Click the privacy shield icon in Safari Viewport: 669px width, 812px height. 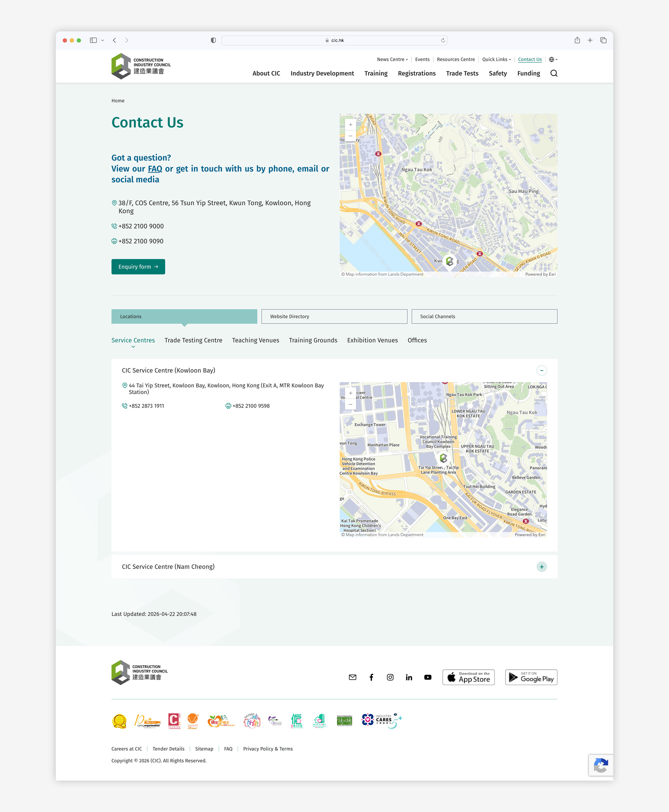pos(213,40)
